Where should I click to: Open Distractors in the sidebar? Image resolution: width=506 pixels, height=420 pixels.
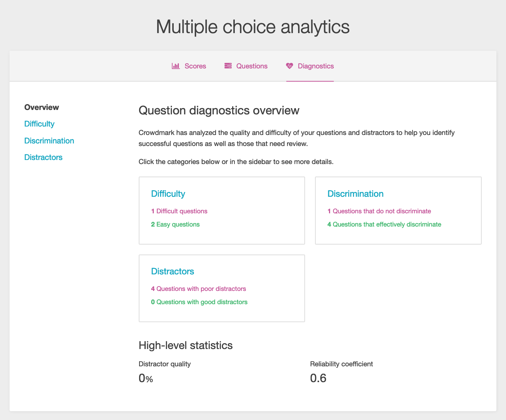click(43, 157)
